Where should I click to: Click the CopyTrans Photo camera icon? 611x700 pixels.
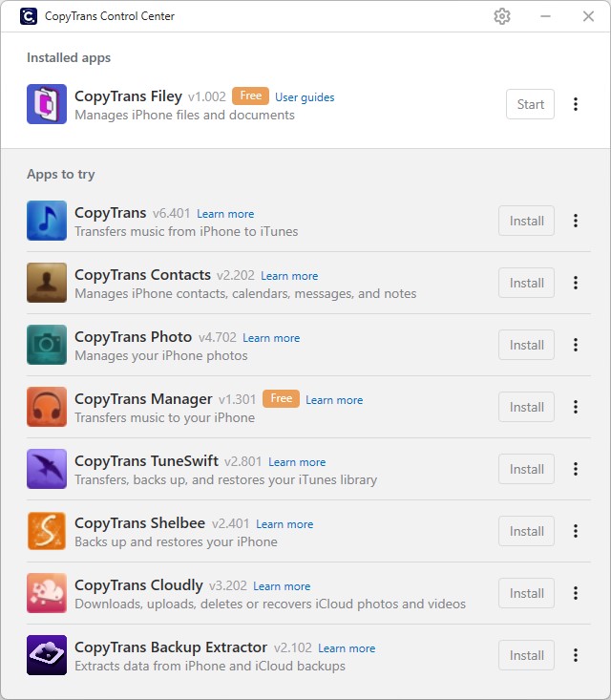(47, 345)
